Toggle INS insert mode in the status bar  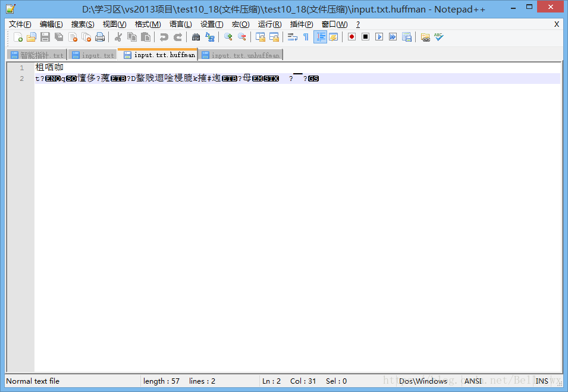(x=542, y=381)
